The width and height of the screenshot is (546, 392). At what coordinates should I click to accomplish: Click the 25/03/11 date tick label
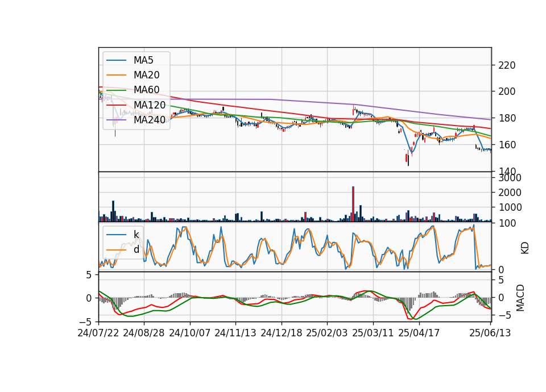[x=373, y=333]
